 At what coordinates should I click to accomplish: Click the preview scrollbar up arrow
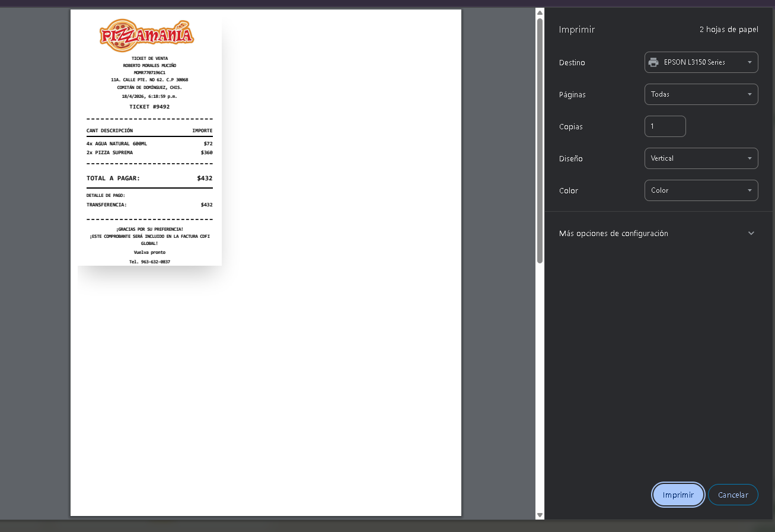(x=540, y=12)
